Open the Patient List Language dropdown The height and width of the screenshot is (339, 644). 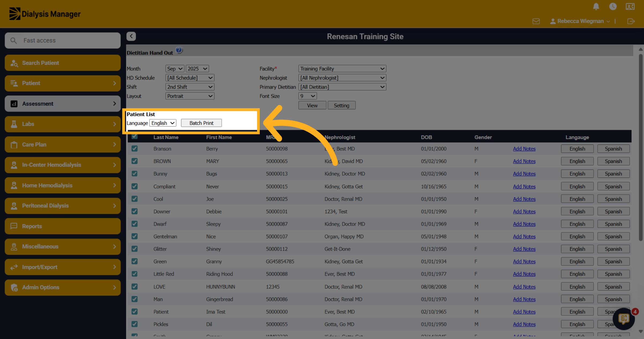coord(163,123)
